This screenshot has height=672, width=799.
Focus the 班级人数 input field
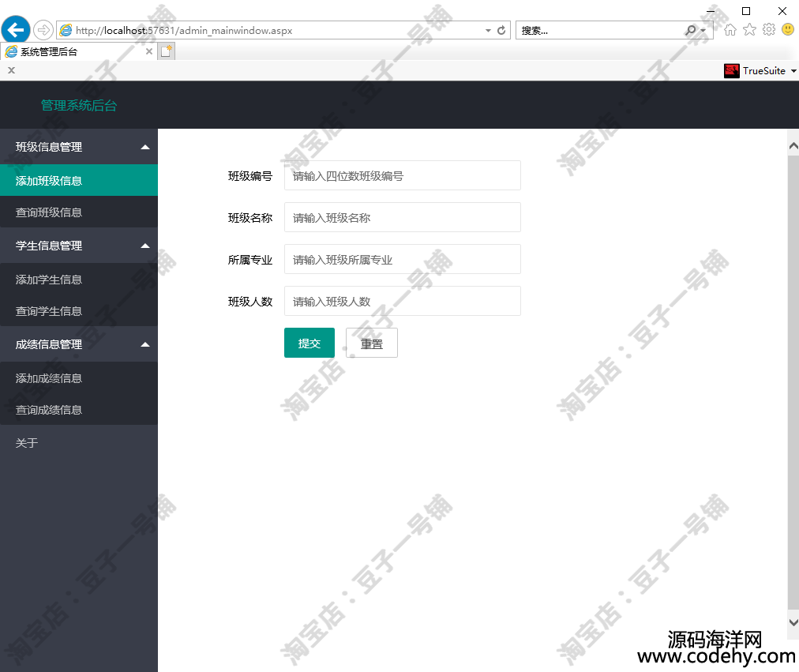[403, 301]
